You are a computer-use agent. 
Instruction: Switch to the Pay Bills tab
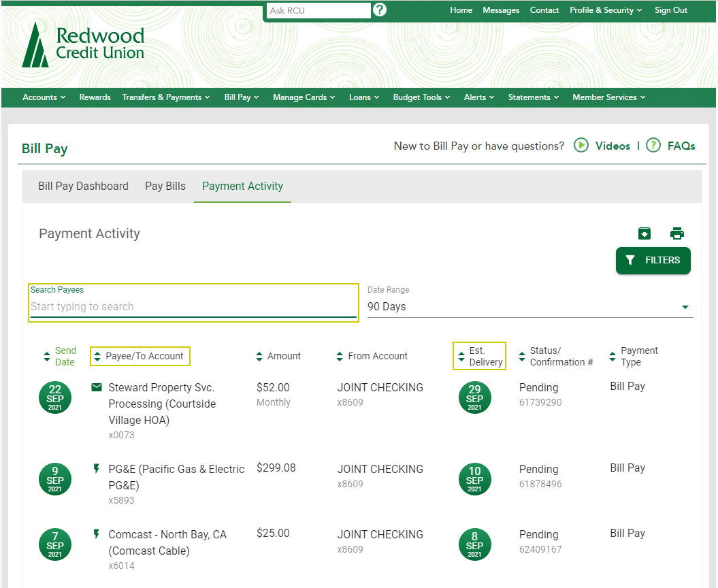165,186
